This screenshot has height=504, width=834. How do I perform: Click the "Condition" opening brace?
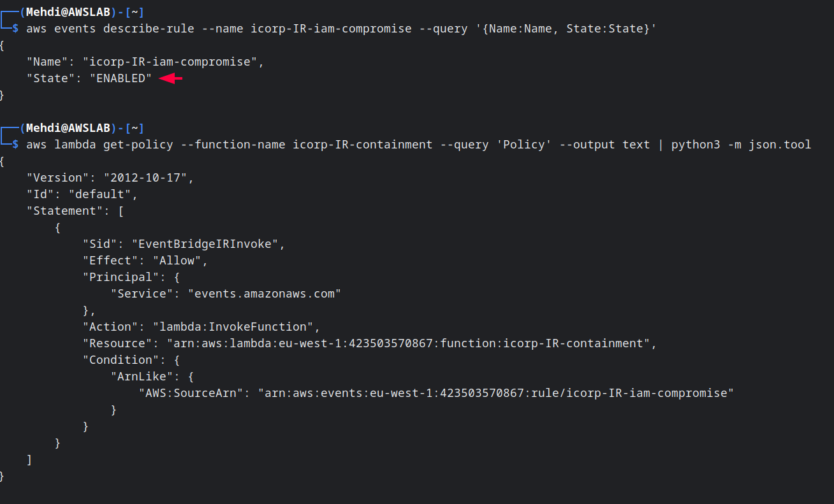(177, 360)
